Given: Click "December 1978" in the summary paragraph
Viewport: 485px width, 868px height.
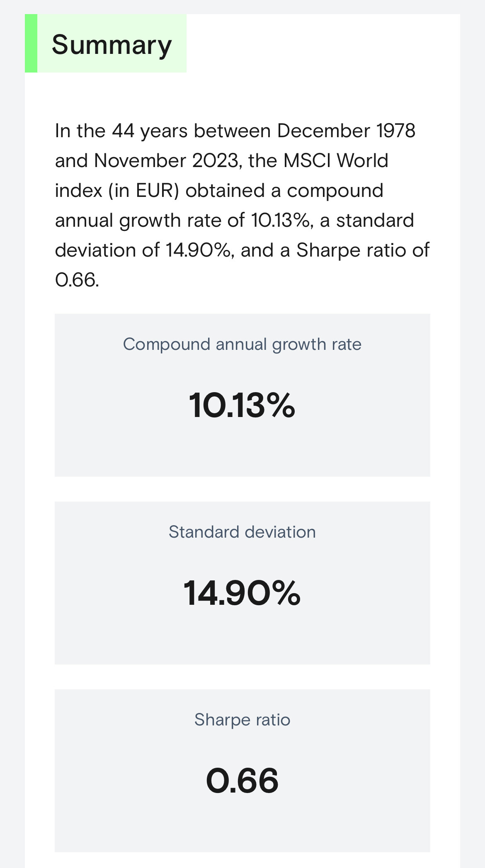Looking at the screenshot, I should (x=346, y=131).
